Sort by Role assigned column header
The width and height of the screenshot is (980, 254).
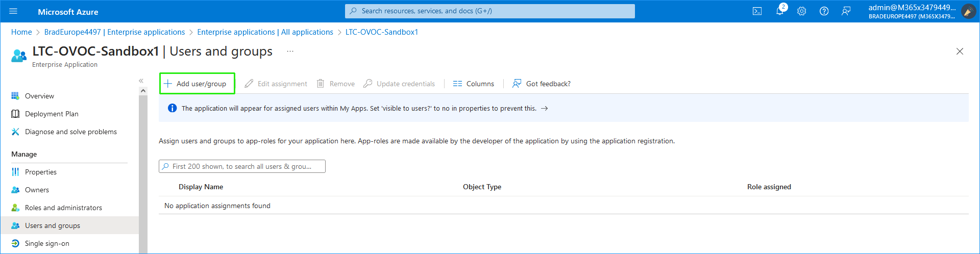tap(769, 187)
